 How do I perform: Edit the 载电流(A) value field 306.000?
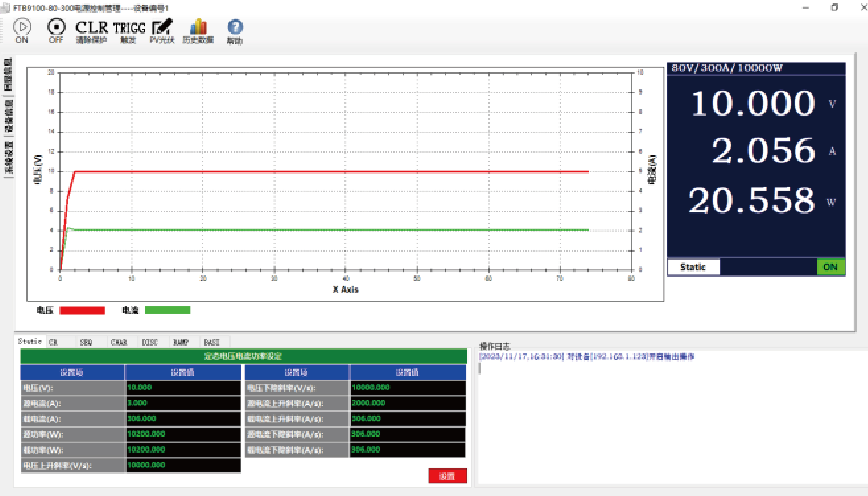coord(183,419)
